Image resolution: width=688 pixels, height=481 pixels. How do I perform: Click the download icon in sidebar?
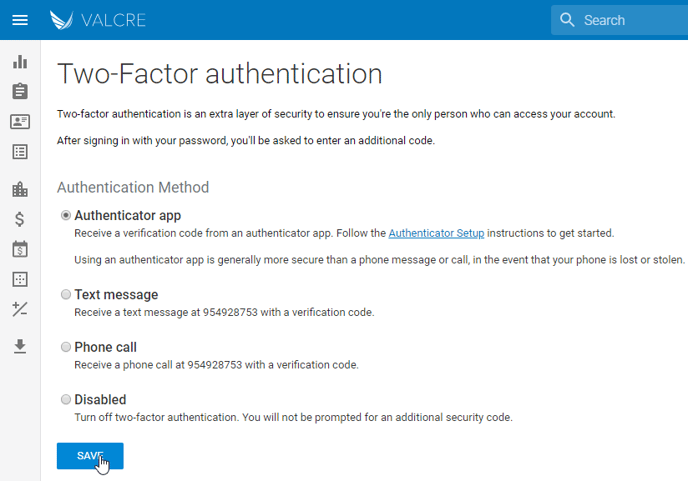tap(20, 346)
